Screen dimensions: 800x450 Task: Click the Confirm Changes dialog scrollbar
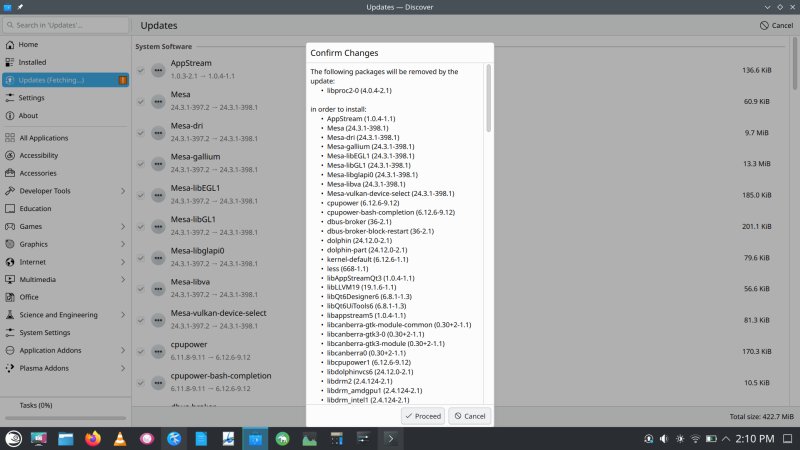coord(488,98)
